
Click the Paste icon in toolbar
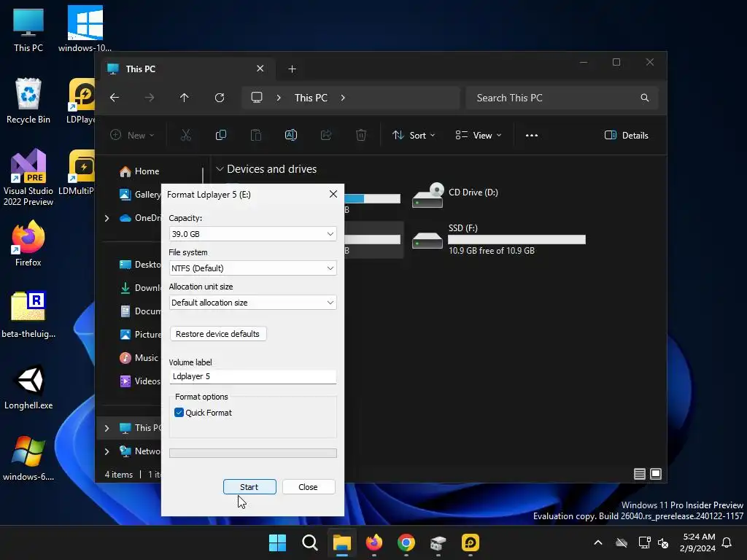[256, 135]
